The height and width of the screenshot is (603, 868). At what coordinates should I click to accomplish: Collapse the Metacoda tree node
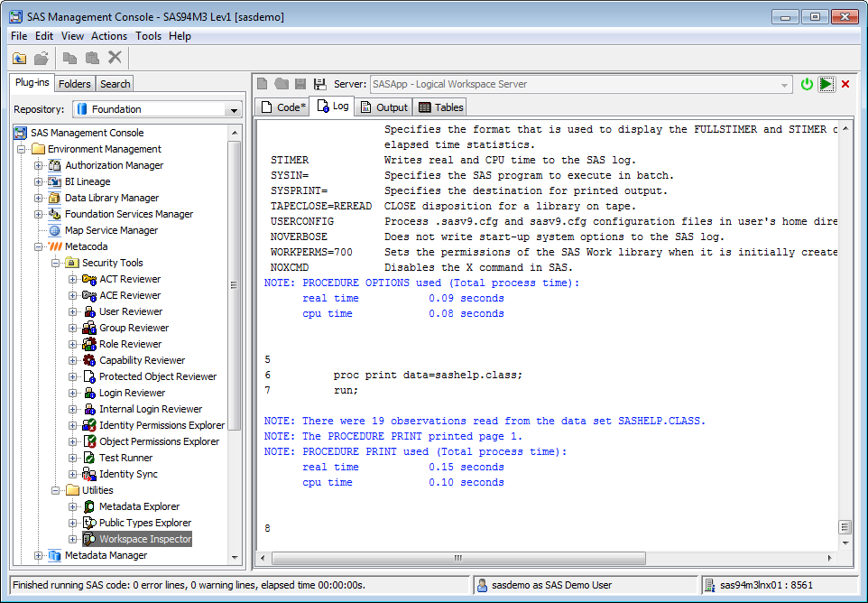click(x=38, y=246)
